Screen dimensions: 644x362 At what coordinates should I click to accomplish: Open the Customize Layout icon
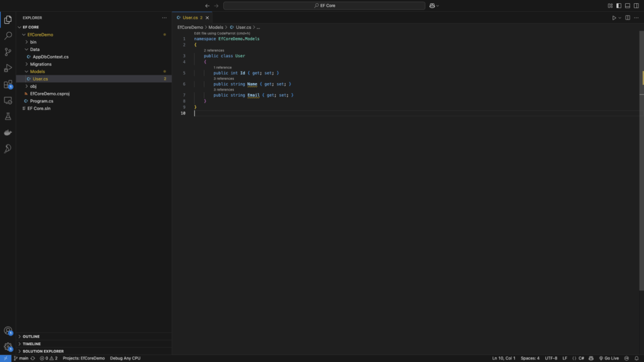pyautogui.click(x=610, y=6)
